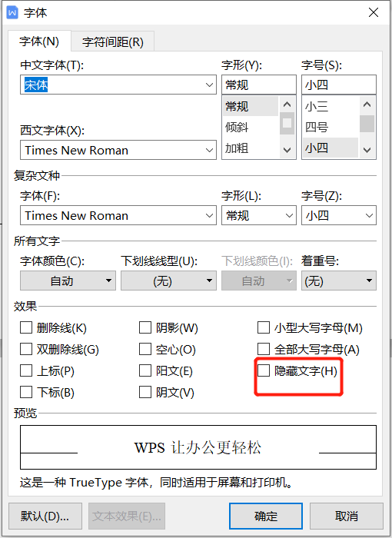
Task: Toggle 阴文(V) checkbox
Action: 145,392
